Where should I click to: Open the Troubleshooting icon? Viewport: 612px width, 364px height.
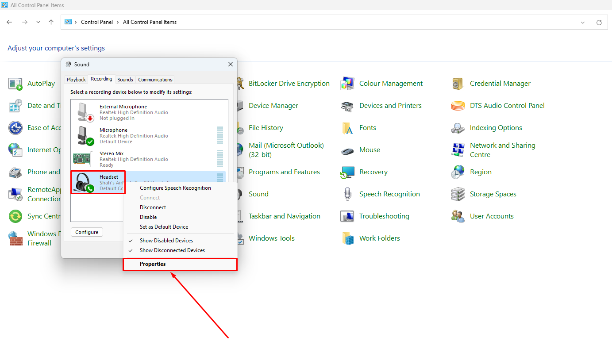(x=347, y=216)
